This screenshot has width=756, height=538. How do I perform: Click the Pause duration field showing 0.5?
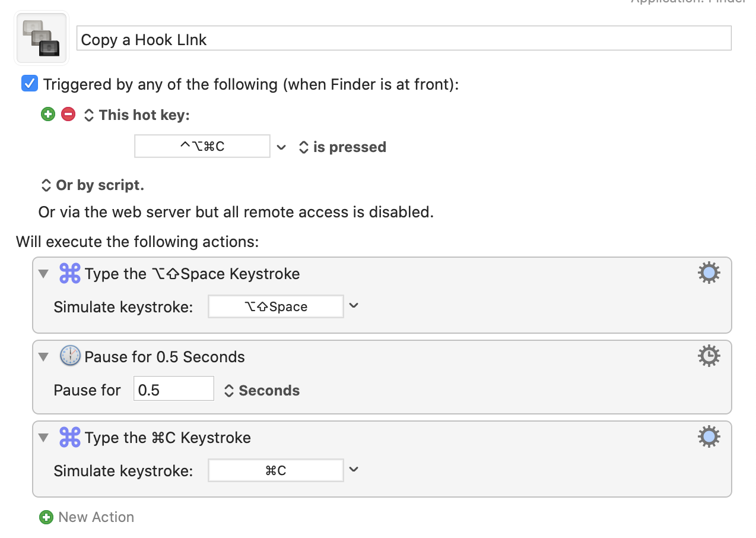point(173,390)
